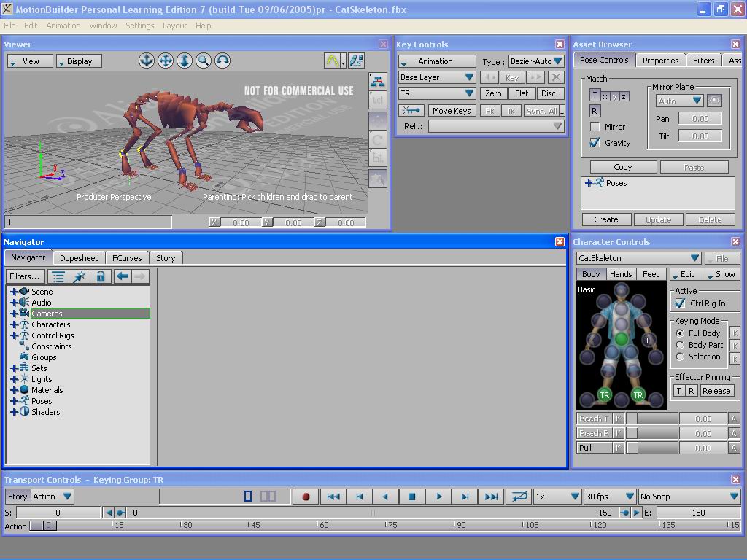Toggle the loop button in Transport Controls
Image resolution: width=747 pixels, height=560 pixels.
pyautogui.click(x=519, y=496)
